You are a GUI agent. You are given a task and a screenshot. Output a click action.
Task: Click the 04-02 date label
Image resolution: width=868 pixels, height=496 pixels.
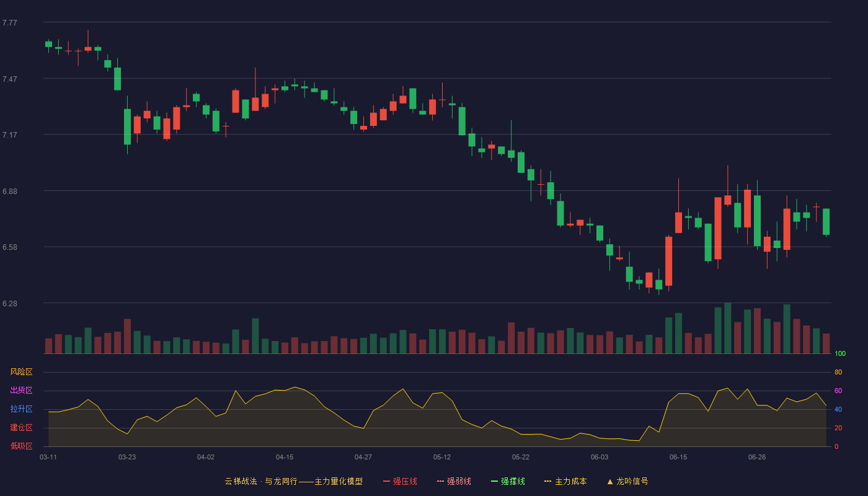(206, 457)
